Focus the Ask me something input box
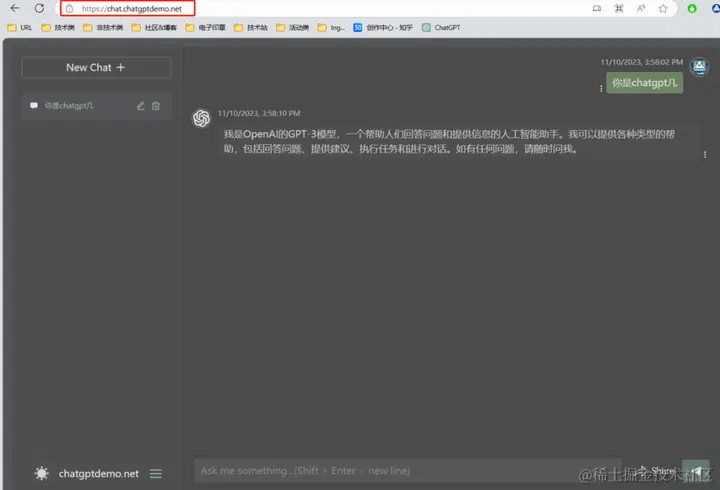This screenshot has width=720, height=490. click(x=407, y=470)
